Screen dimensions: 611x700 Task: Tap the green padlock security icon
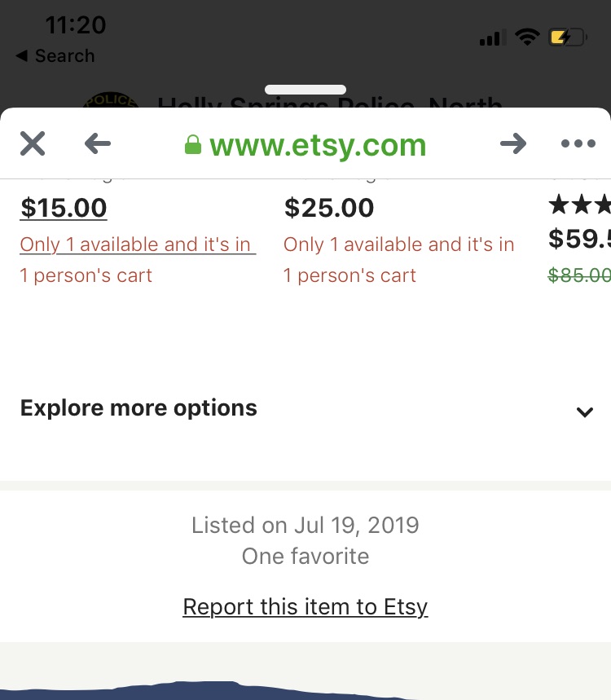[x=193, y=145]
